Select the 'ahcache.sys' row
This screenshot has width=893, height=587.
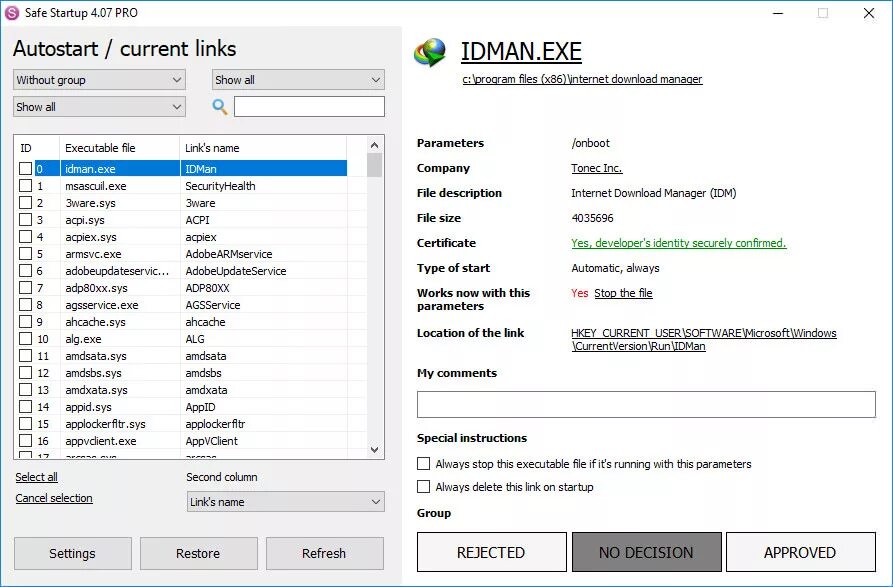[x=183, y=322]
